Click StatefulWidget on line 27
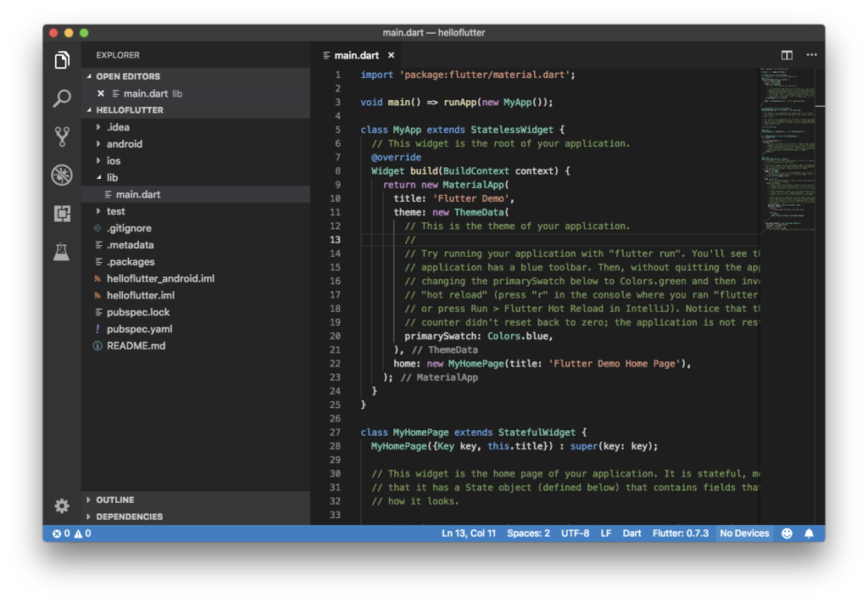The width and height of the screenshot is (868, 603). pos(537,433)
